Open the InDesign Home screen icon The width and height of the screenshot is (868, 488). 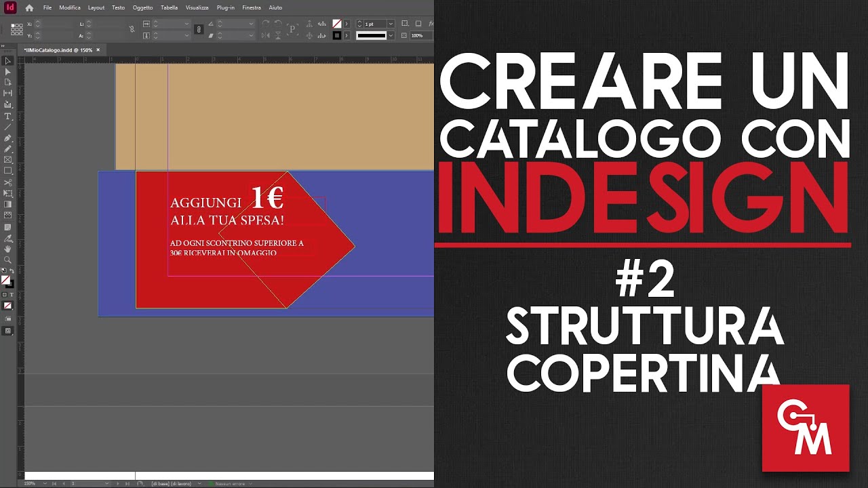point(29,8)
